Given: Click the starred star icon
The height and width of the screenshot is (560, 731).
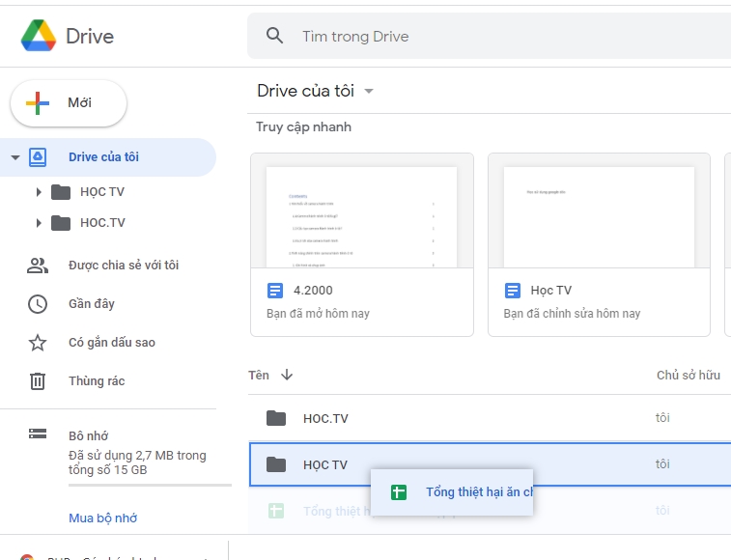Looking at the screenshot, I should (38, 343).
